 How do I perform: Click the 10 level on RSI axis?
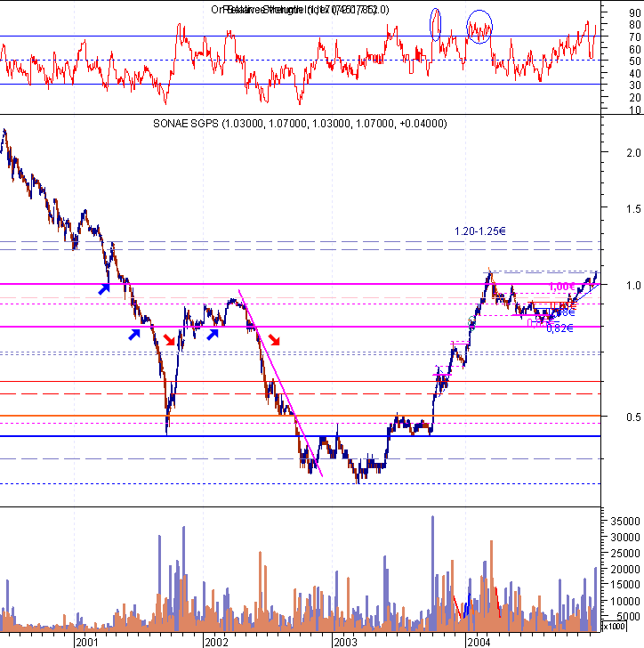(x=635, y=109)
